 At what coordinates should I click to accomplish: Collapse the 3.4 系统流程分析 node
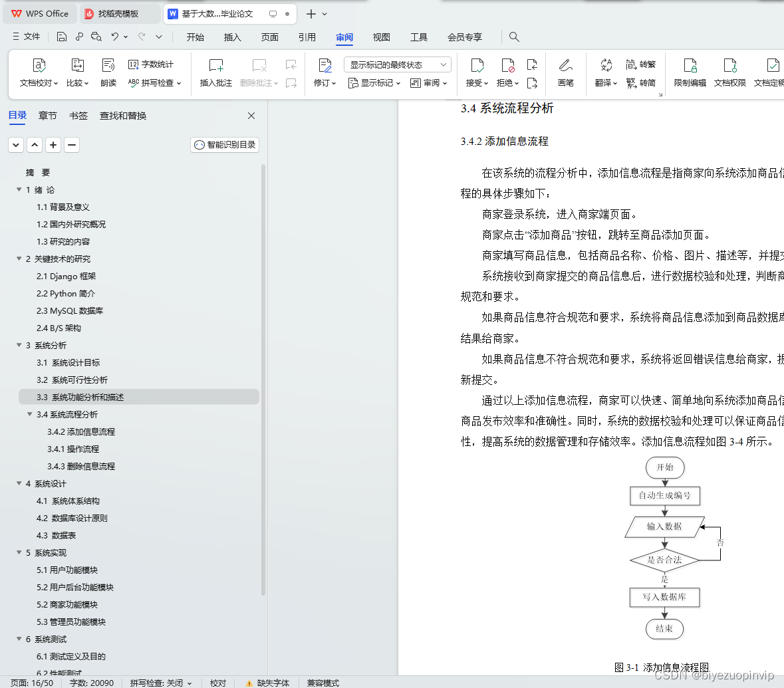click(x=29, y=414)
